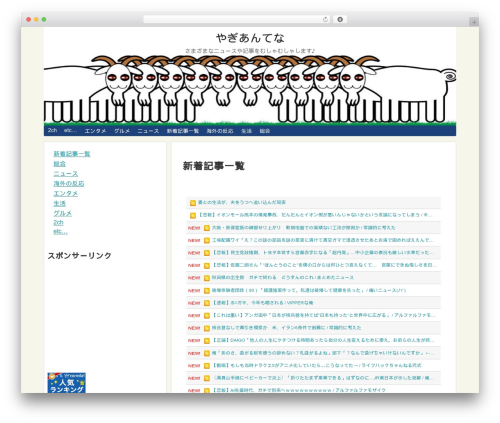
Task: Open the 工場配属ワイ article link
Action: pos(323,240)
